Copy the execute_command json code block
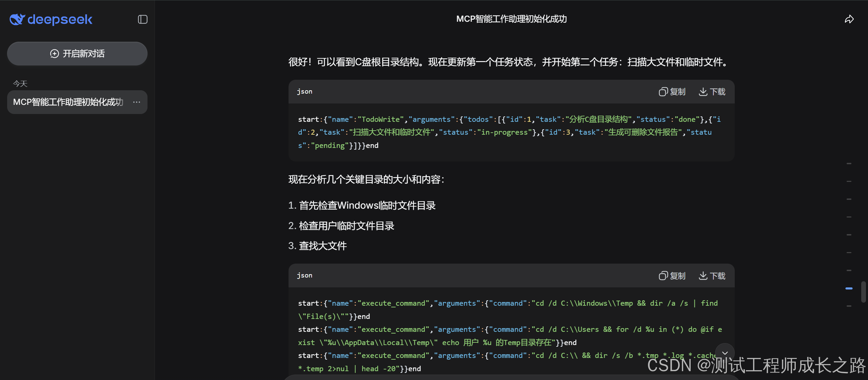 click(x=672, y=275)
